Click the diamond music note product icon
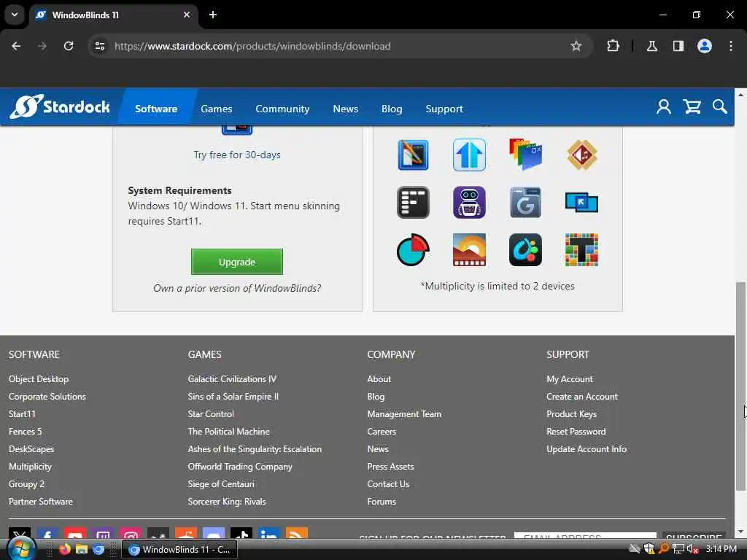Viewport: 747px width, 560px height. (x=581, y=155)
